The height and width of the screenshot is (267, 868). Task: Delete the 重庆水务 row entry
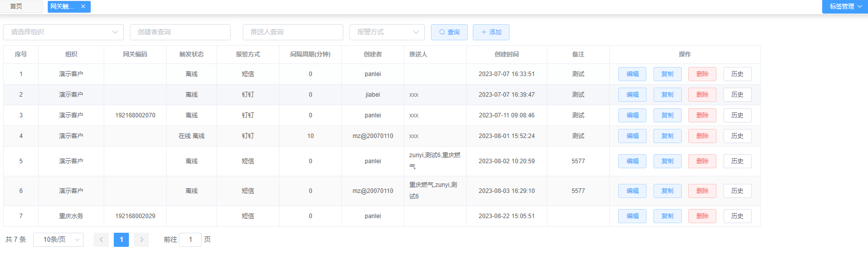click(702, 216)
